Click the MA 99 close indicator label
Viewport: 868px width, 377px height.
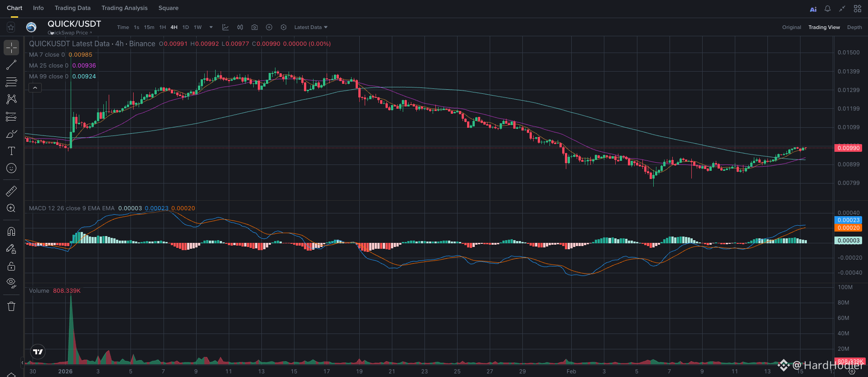(49, 77)
